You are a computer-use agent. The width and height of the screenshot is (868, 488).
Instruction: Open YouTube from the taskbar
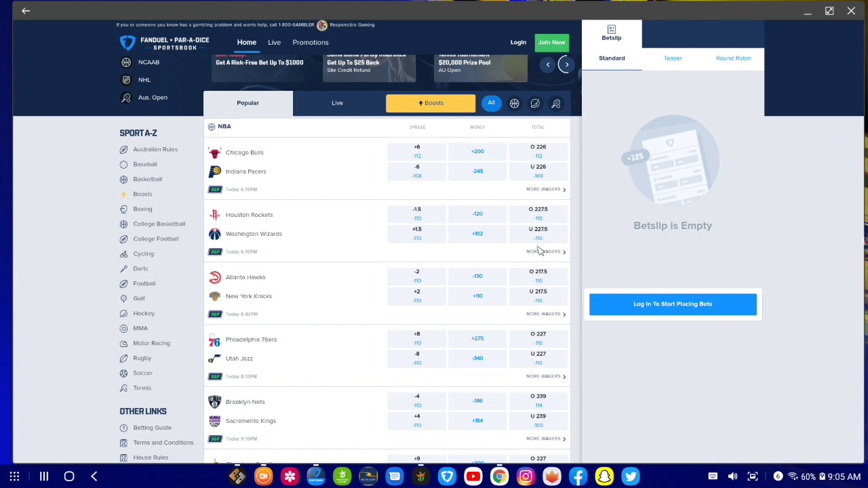tap(473, 476)
